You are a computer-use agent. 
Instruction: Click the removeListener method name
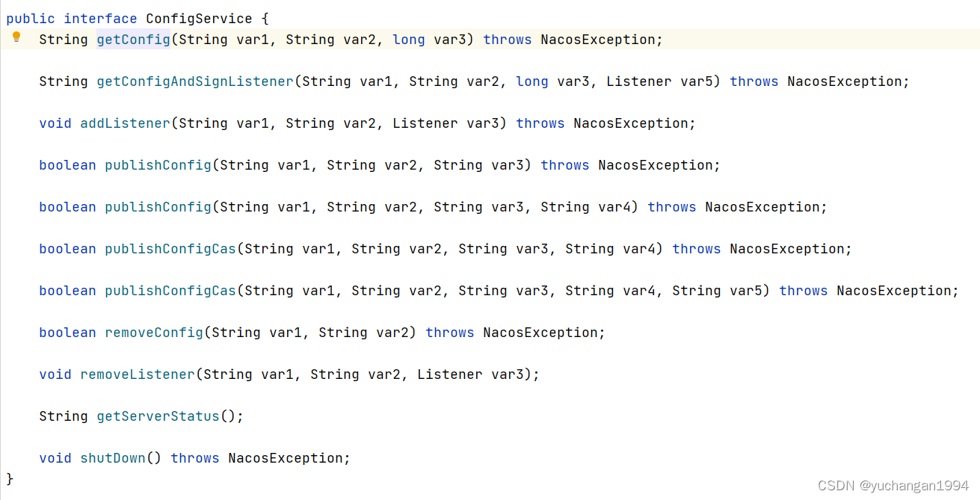(x=138, y=374)
